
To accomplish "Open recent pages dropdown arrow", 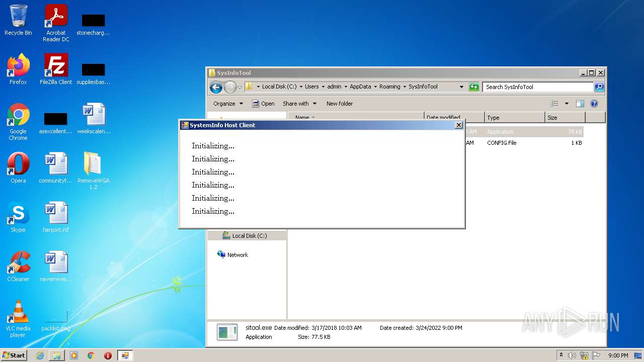I will coord(240,87).
